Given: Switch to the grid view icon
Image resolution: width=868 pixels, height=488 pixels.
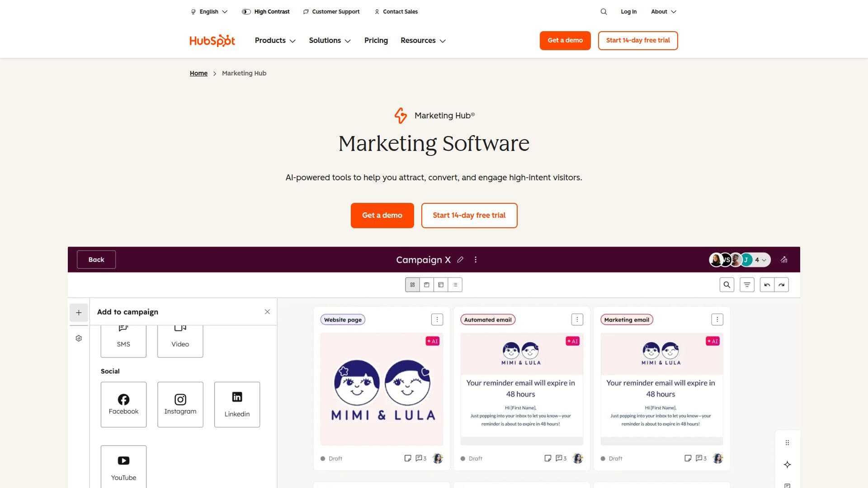Looking at the screenshot, I should [412, 285].
